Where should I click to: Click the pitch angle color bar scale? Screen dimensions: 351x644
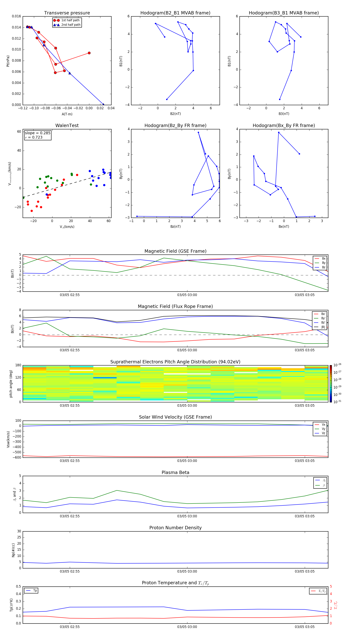pos(331,383)
